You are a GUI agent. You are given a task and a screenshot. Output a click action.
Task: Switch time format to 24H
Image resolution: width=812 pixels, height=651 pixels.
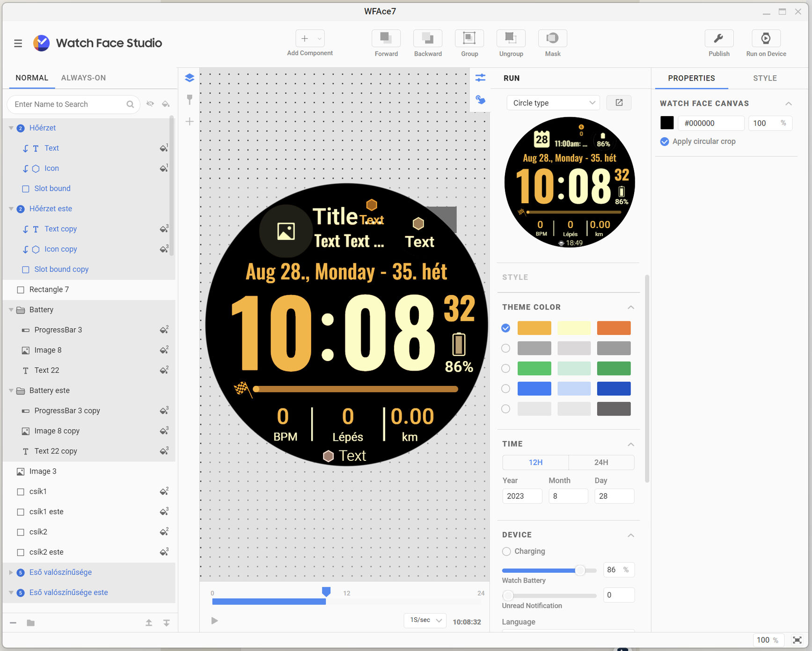601,462
